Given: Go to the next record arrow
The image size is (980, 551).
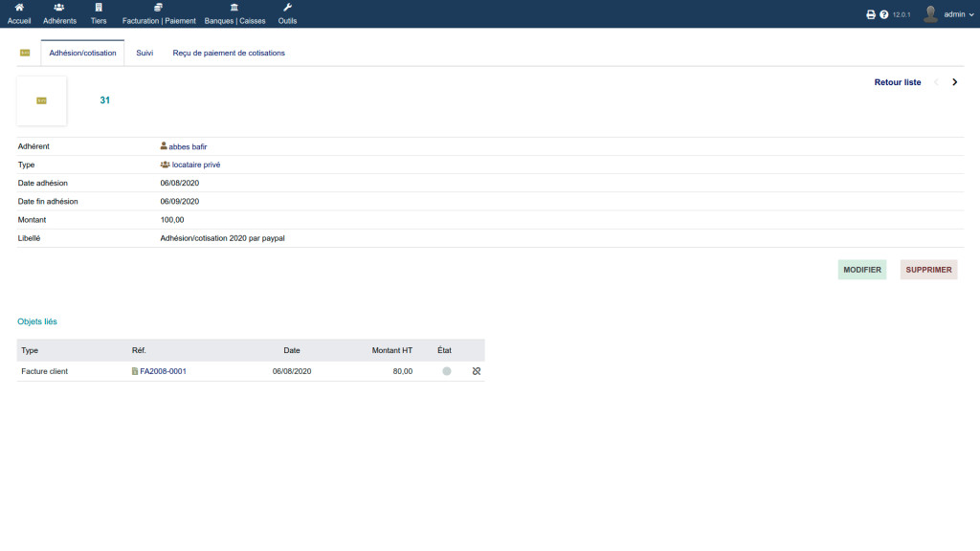Looking at the screenshot, I should 954,82.
